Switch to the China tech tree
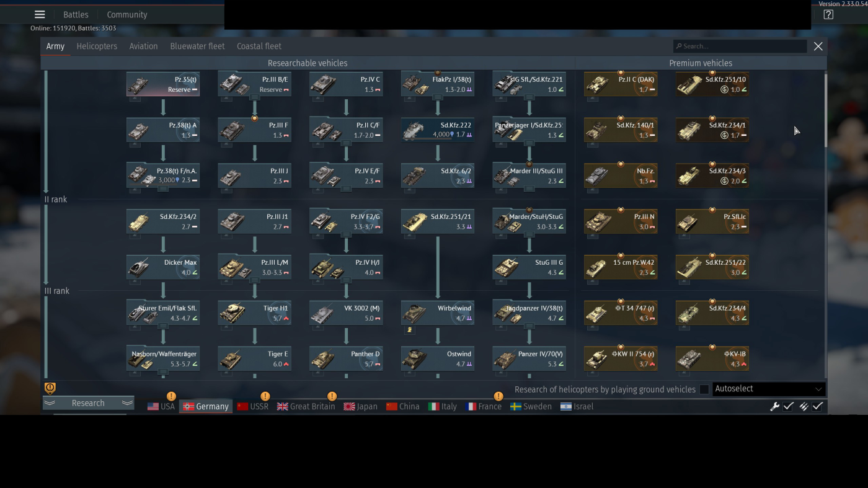The image size is (868, 488). click(x=402, y=407)
